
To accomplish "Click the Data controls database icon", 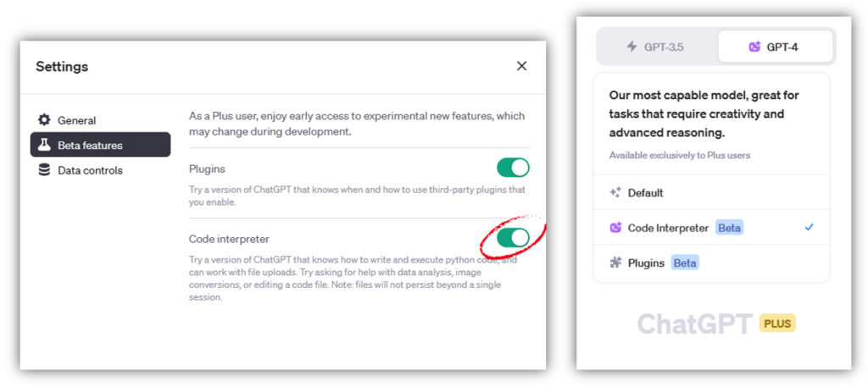I will [44, 170].
